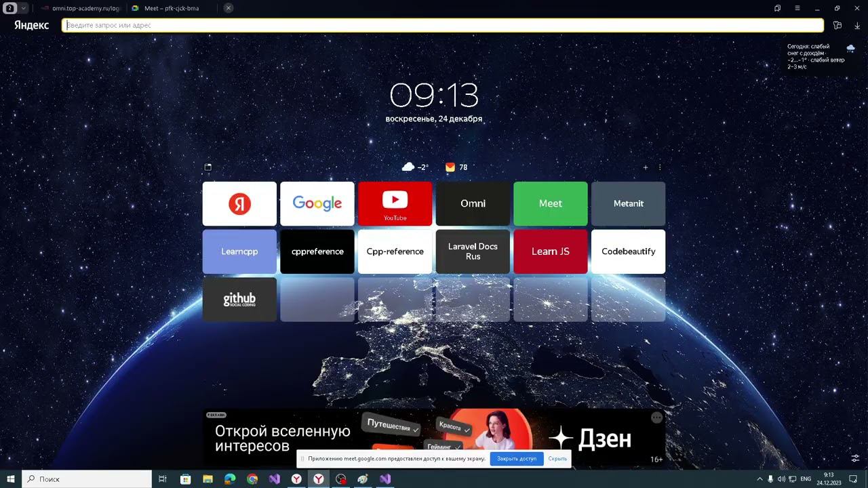Open the Laravel Docs Rus tile
The width and height of the screenshot is (868, 488).
pos(473,251)
